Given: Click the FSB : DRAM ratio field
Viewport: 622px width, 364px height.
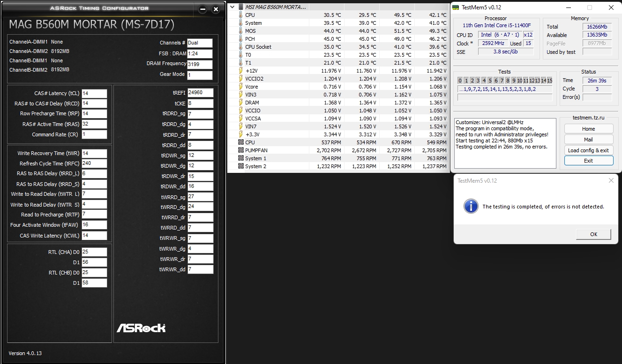Looking at the screenshot, I should [200, 54].
